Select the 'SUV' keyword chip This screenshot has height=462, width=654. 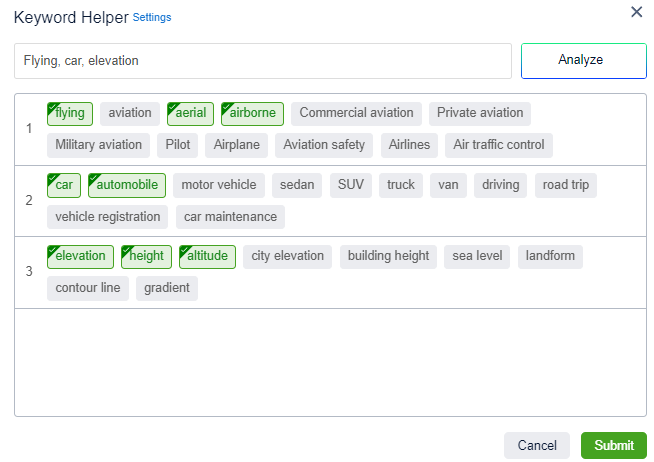click(x=351, y=185)
